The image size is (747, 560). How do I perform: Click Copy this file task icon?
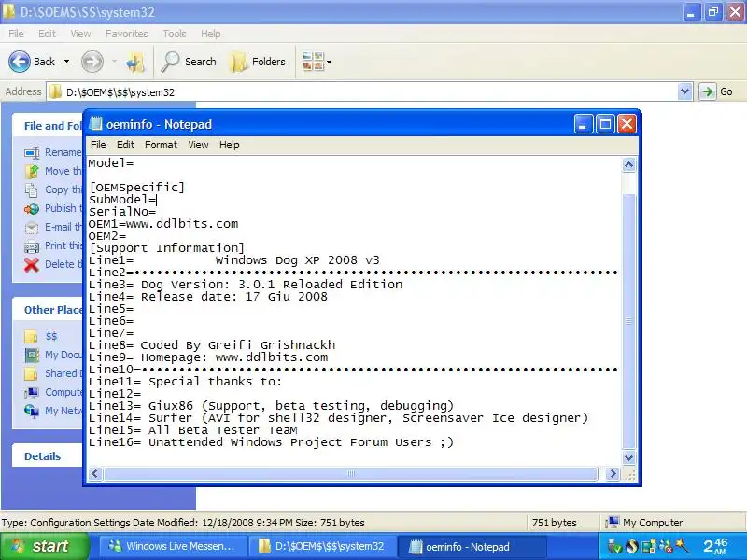(x=32, y=189)
